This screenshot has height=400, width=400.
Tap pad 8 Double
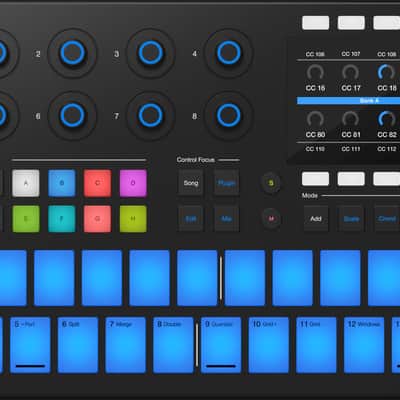173,345
